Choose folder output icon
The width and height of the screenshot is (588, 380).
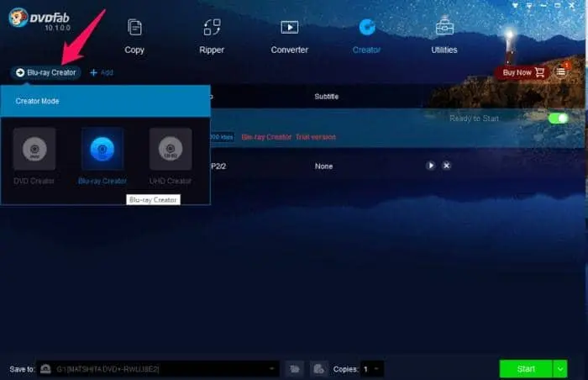pyautogui.click(x=295, y=369)
